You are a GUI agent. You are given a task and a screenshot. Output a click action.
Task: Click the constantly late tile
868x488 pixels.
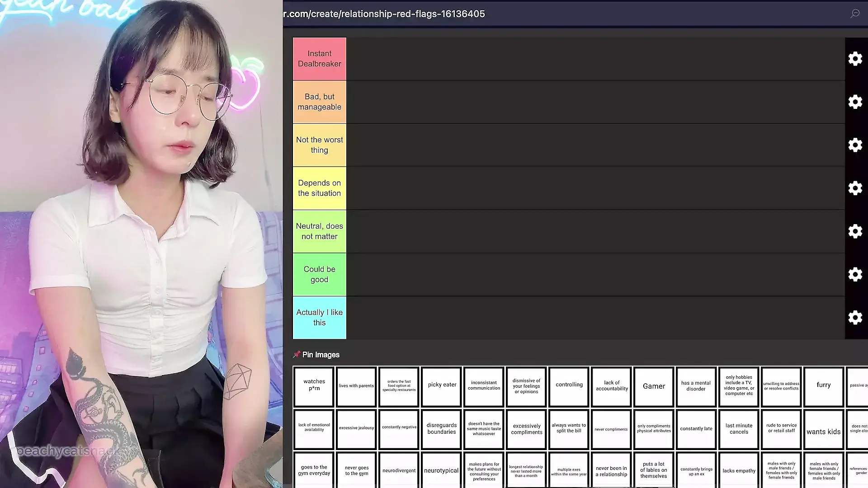click(x=696, y=429)
